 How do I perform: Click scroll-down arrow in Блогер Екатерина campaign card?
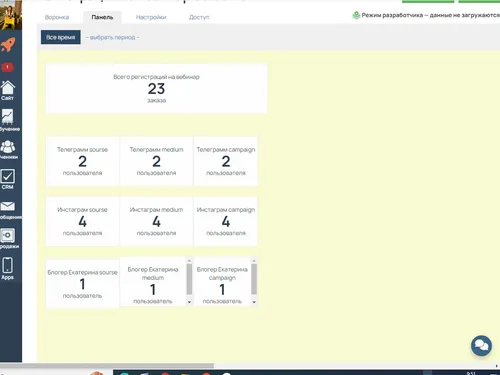click(x=254, y=302)
